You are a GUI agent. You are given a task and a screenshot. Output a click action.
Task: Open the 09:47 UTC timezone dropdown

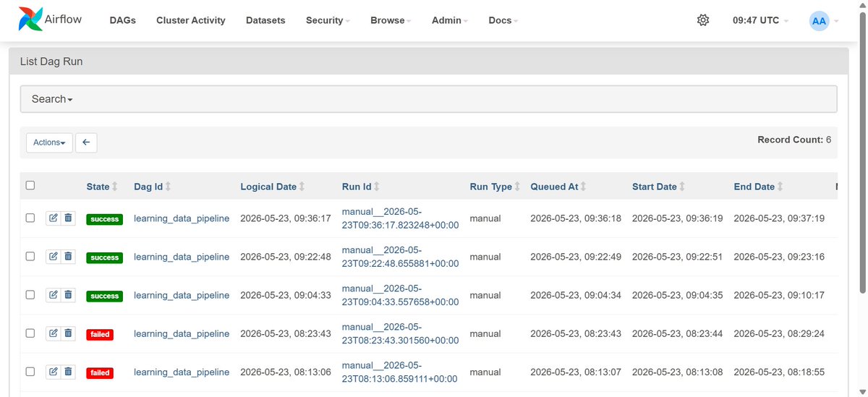760,20
